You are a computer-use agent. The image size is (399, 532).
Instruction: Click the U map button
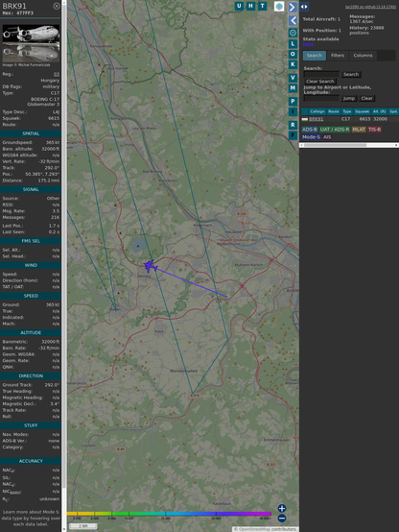[x=239, y=6]
